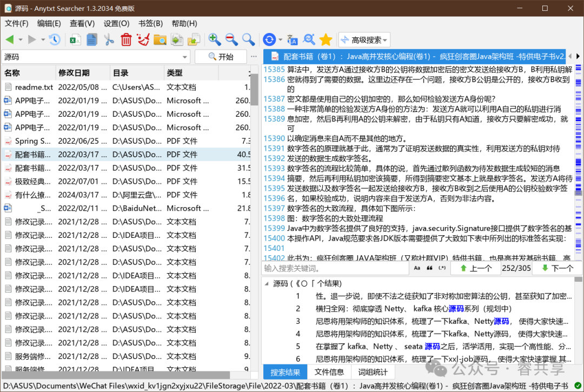Open the 帮助(H) menu
This screenshot has width=584, height=392.
184,23
